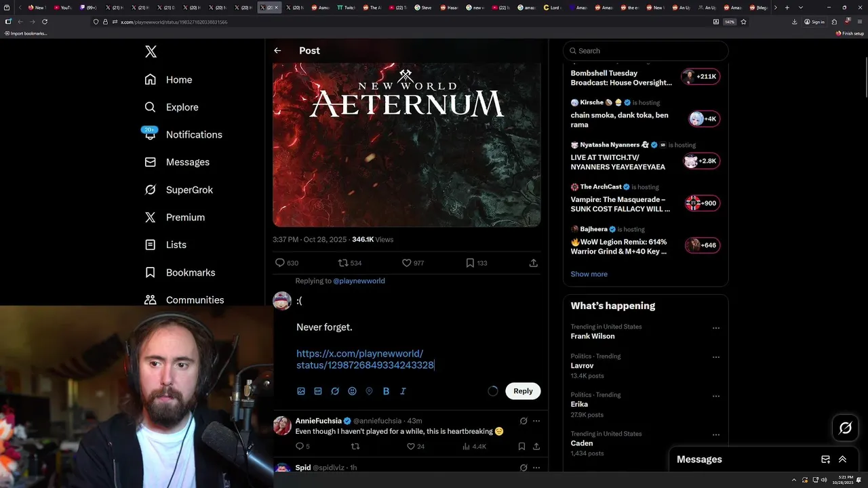This screenshot has height=488, width=868.
Task: Open more options for Lavrov trend
Action: pos(715,357)
